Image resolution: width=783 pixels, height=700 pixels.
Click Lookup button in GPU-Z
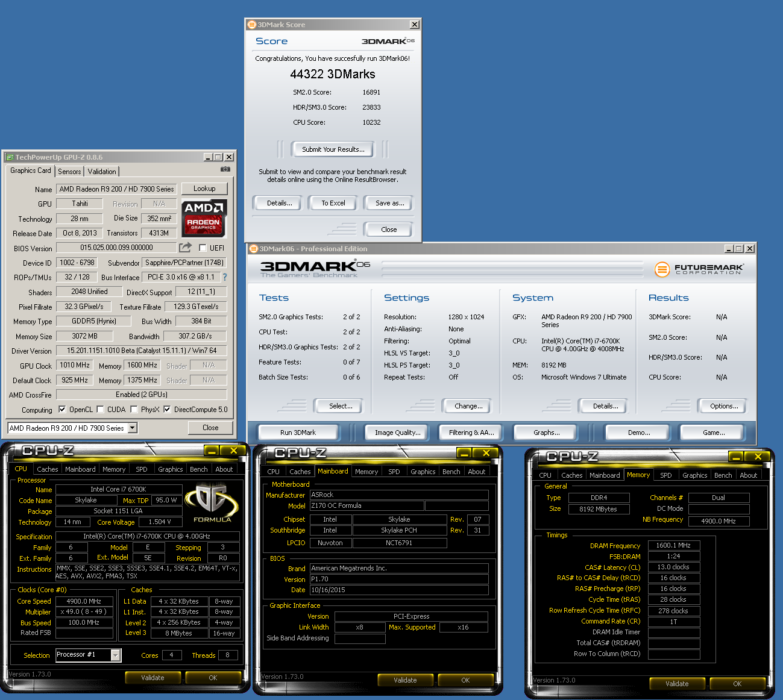204,189
